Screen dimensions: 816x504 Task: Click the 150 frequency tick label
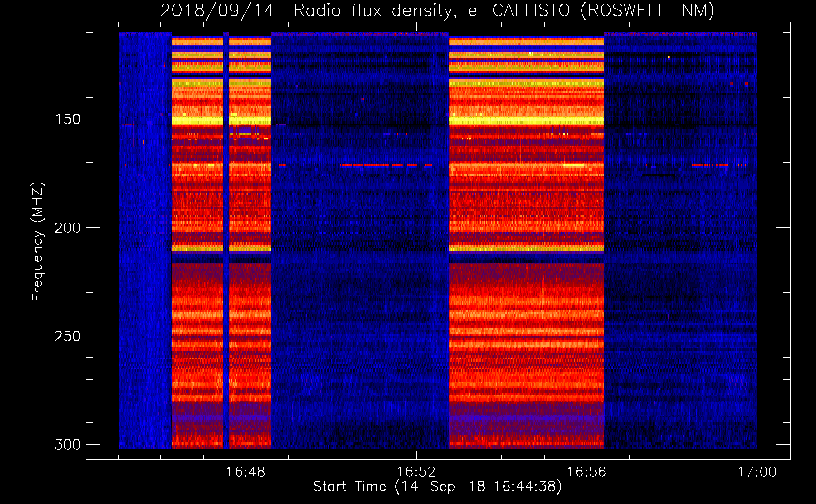(x=68, y=119)
